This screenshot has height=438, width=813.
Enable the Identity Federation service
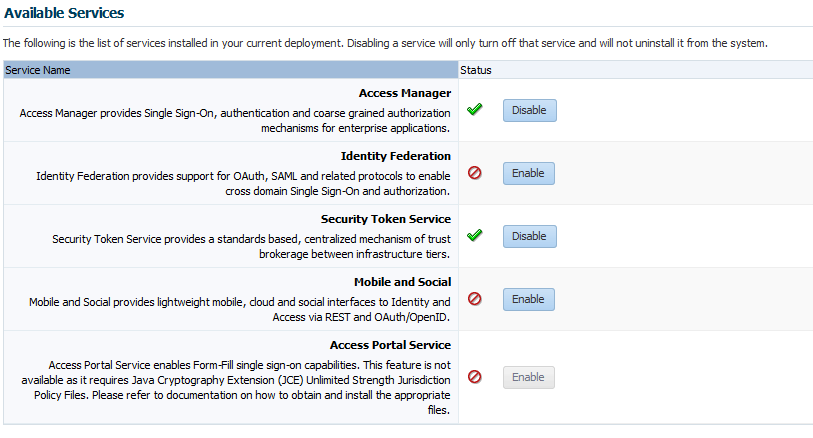(x=528, y=173)
